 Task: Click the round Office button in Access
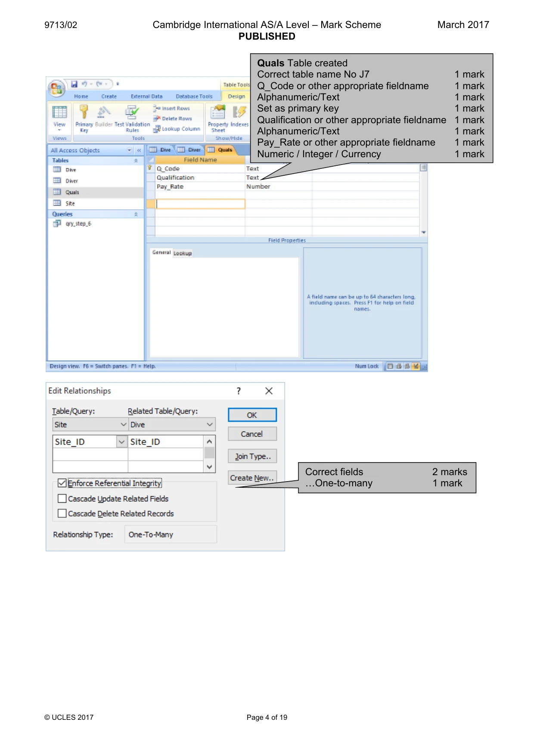(56, 88)
